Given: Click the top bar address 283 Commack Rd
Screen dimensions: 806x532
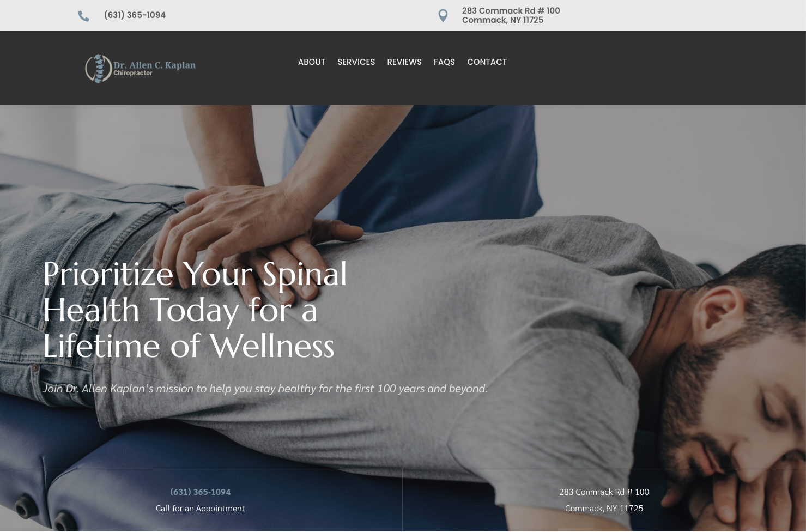Looking at the screenshot, I should click(511, 11).
